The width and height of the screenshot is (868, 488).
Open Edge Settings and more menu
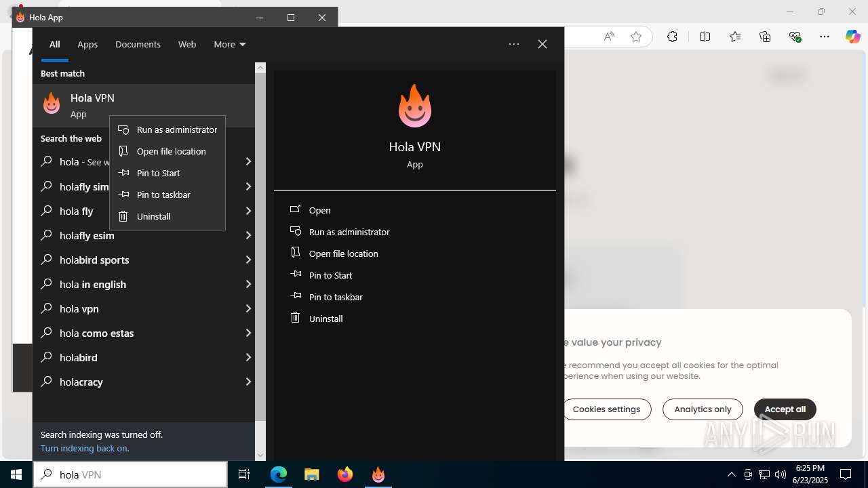click(x=825, y=37)
